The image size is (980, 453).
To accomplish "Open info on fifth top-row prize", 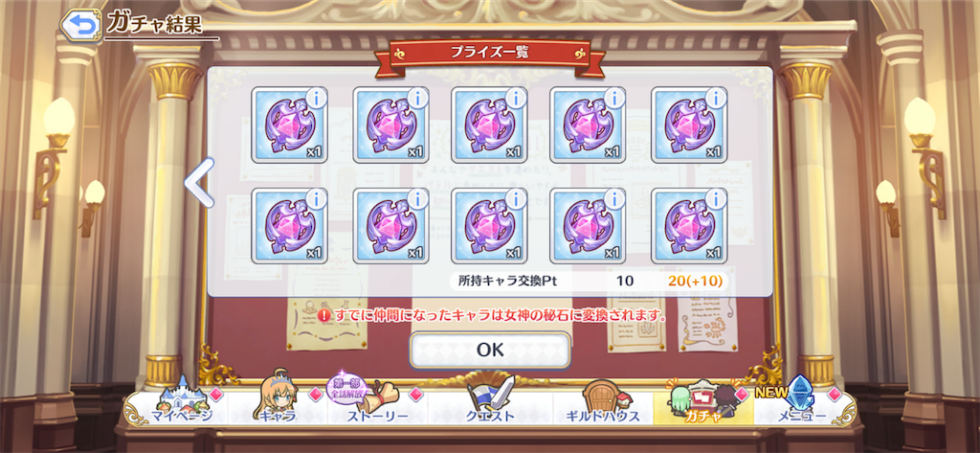I will pos(716,99).
